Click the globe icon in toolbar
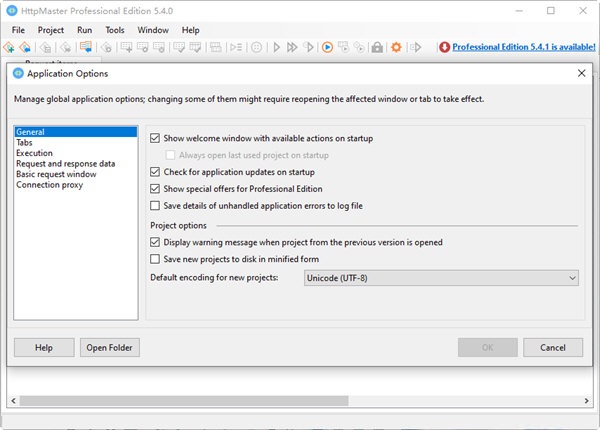The height and width of the screenshot is (430, 600). [257, 47]
